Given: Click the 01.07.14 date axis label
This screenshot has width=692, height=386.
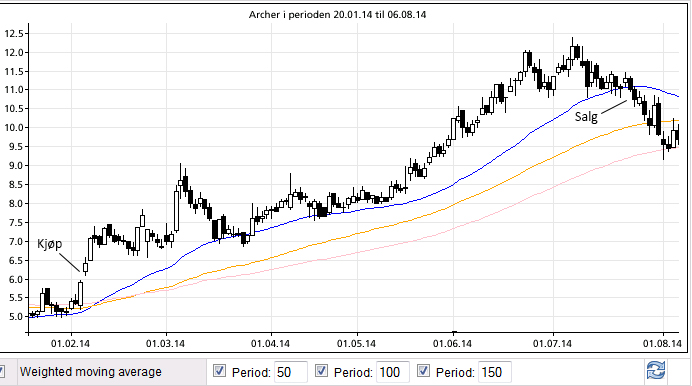Looking at the screenshot, I should click(552, 343).
